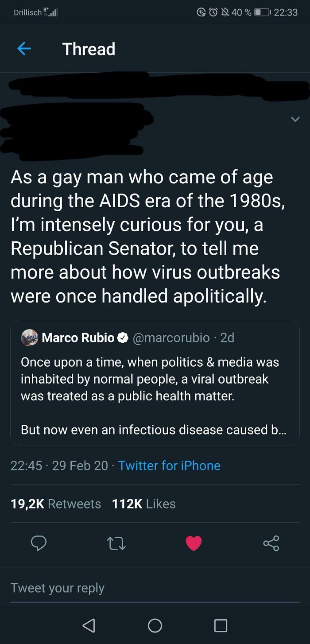
Task: Tap Android back navigation triangle
Action: click(x=89, y=625)
